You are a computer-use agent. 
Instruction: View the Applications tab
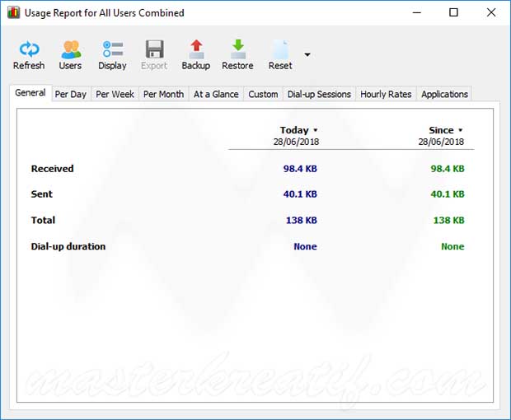(444, 94)
